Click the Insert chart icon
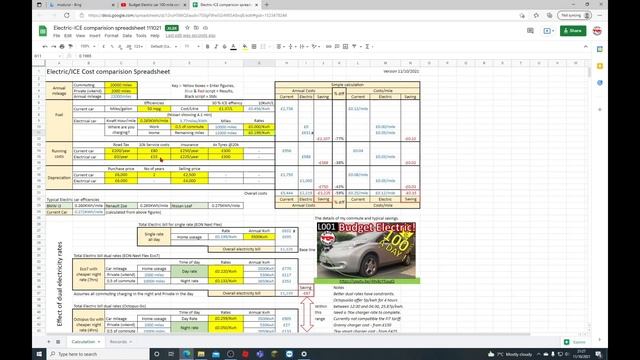Screen dimensions: 640x360 (x=345, y=47)
